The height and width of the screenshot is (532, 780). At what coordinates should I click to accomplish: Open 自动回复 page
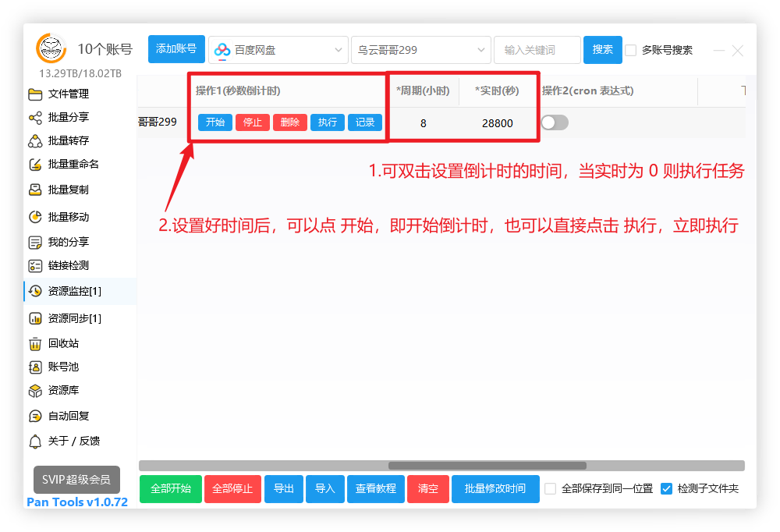pos(69,416)
